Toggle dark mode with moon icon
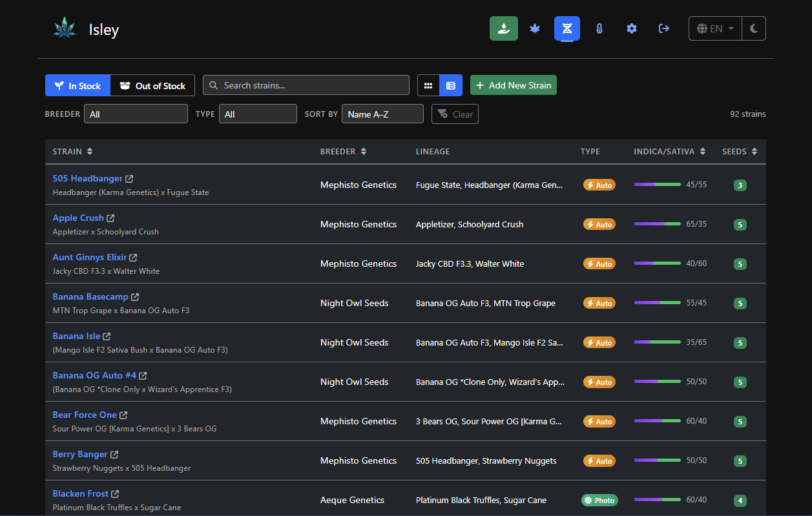Viewport: 812px width, 516px height. pos(754,28)
